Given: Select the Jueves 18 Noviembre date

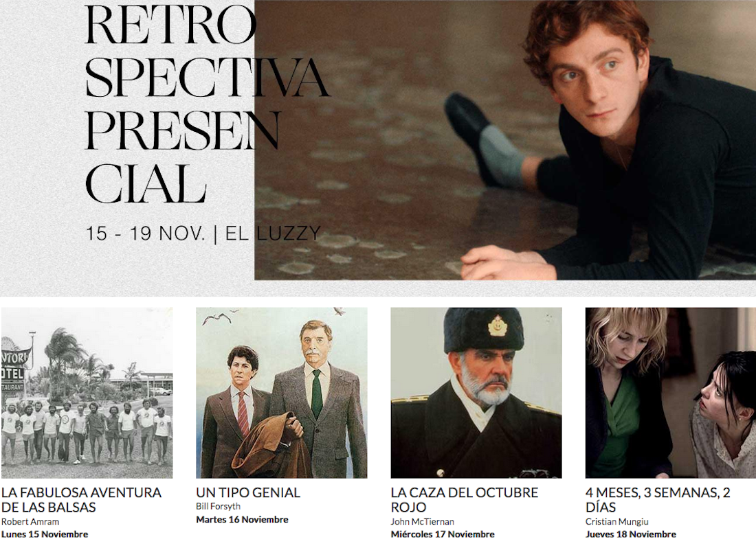Looking at the screenshot, I should 631,534.
